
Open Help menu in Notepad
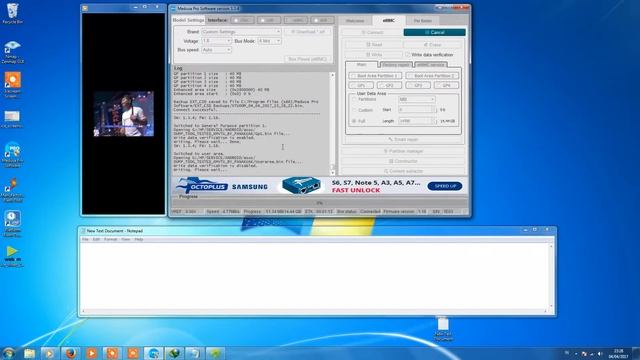(139, 240)
